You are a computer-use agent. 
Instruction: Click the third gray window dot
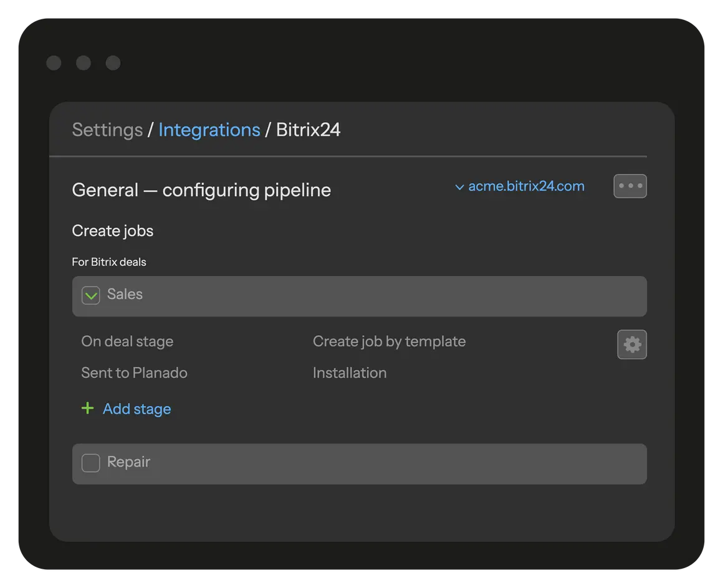coord(113,63)
